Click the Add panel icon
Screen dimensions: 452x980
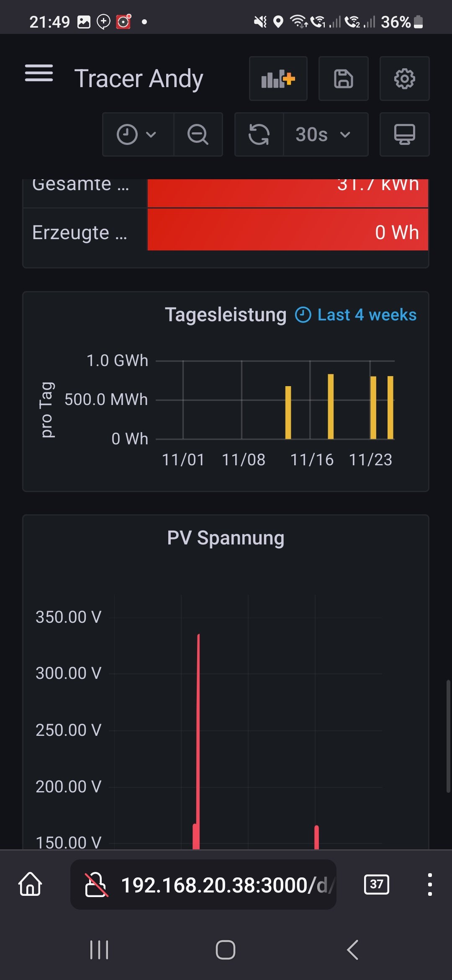click(x=278, y=79)
